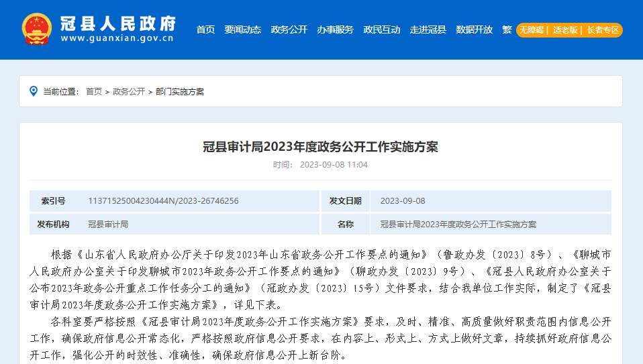Click 冠县审计局 in the 发布机构 row
Viewport: 643px width, 364px height.
pyautogui.click(x=108, y=225)
